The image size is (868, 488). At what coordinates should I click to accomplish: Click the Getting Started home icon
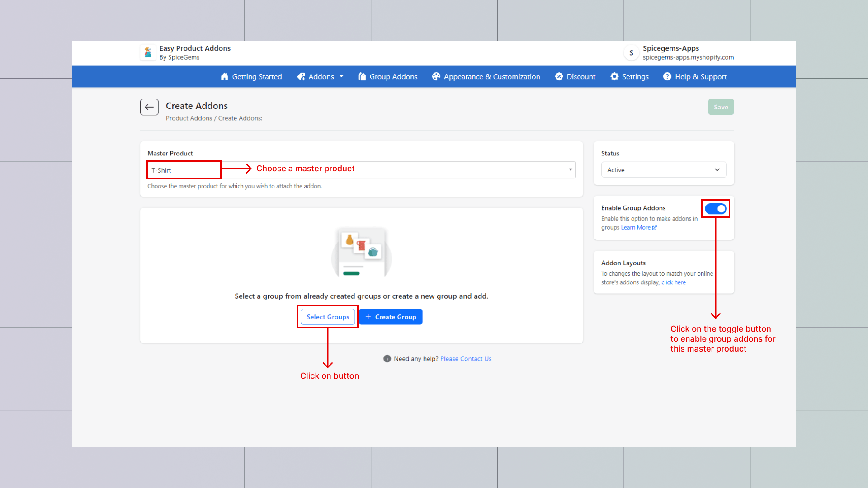[x=224, y=77]
